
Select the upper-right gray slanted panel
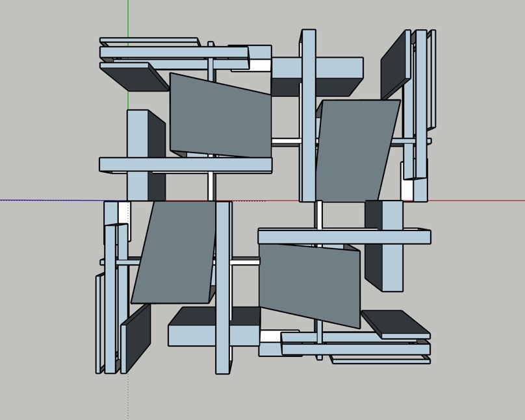(x=356, y=149)
